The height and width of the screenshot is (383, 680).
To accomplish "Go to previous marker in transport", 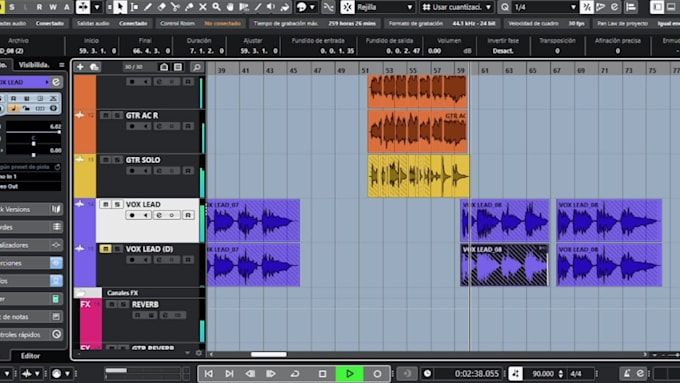I will (x=209, y=373).
